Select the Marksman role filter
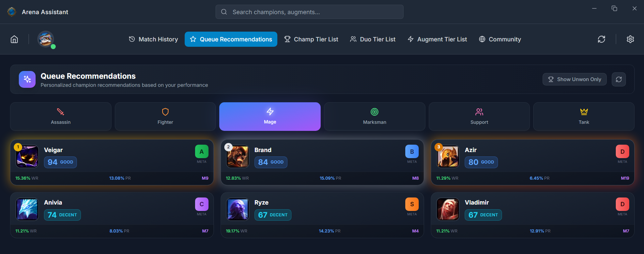 [375, 116]
